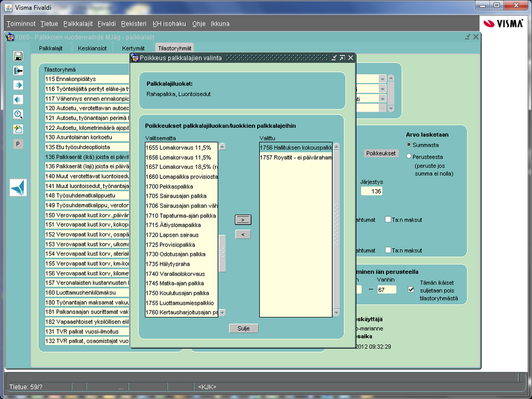
Task: Click the window icon beside 1060 - Palkkojen vuodenvaihde
Action: (10, 37)
